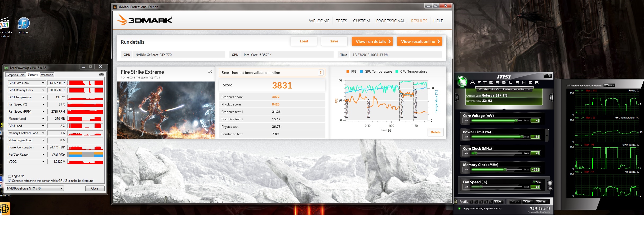Click the globe icon at the desktop's bottom left
The image size is (644, 229).
click(x=5, y=209)
